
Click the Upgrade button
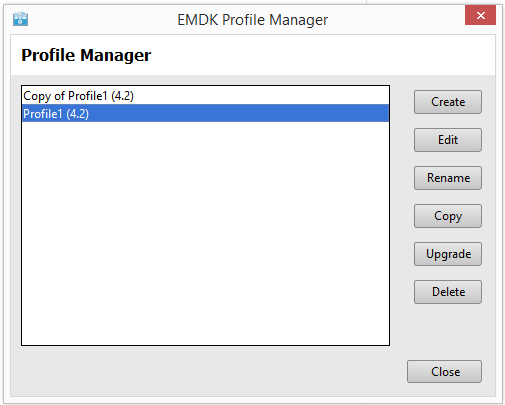pyautogui.click(x=448, y=254)
